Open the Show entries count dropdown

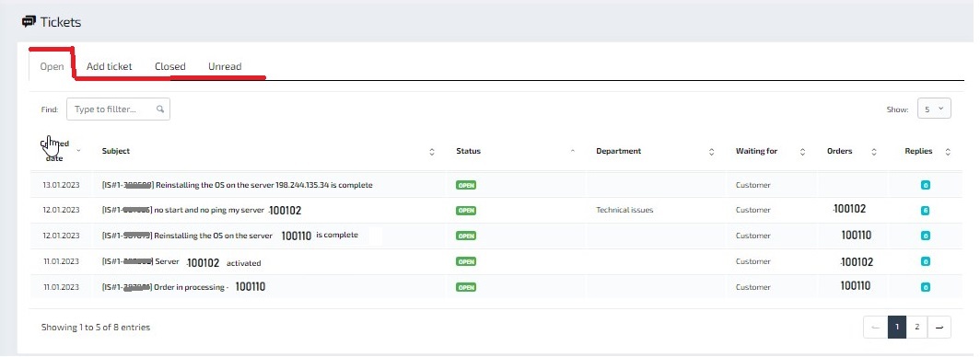934,109
